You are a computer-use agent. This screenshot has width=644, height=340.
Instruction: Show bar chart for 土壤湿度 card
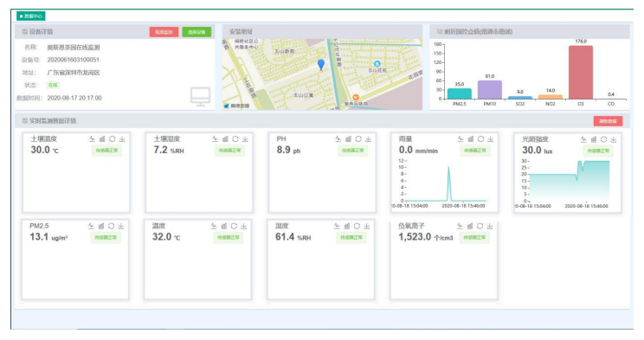pos(225,139)
